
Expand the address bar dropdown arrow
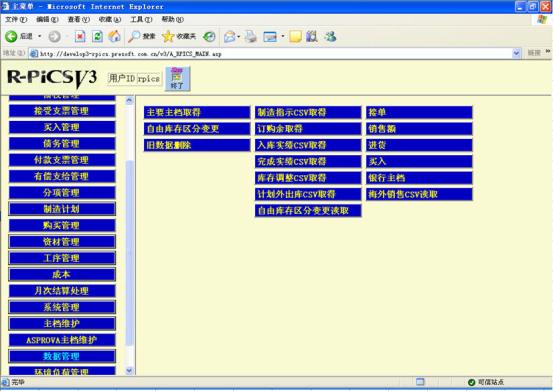pos(516,53)
